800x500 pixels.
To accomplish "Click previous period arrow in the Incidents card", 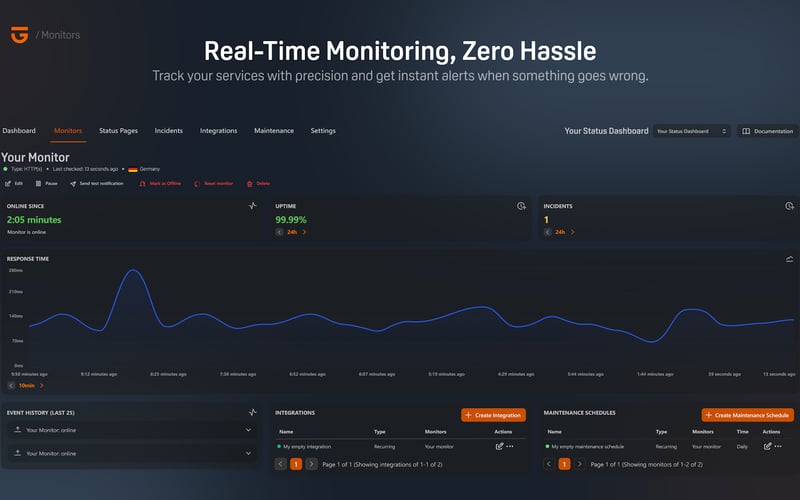I will click(x=547, y=232).
